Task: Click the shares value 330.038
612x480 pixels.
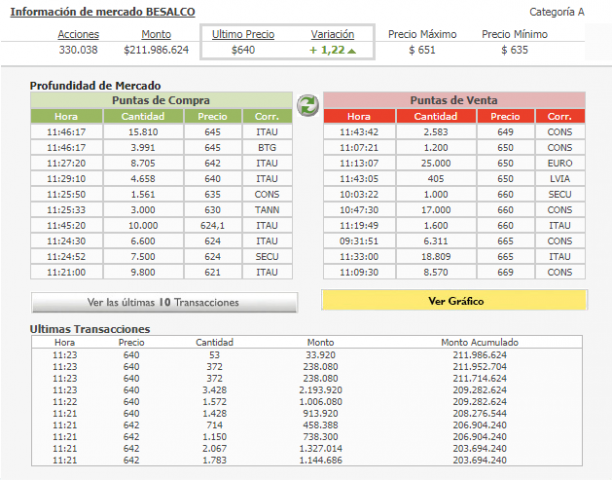Action: tap(78, 50)
